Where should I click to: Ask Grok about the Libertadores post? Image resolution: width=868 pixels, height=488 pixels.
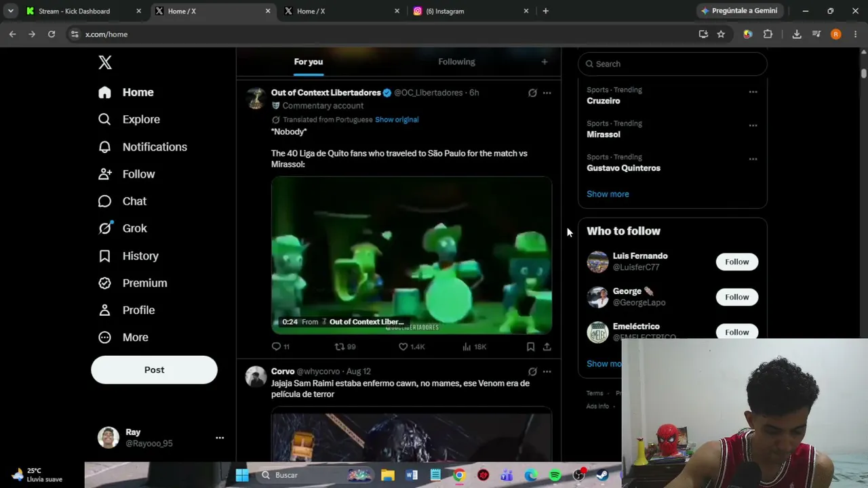point(532,93)
